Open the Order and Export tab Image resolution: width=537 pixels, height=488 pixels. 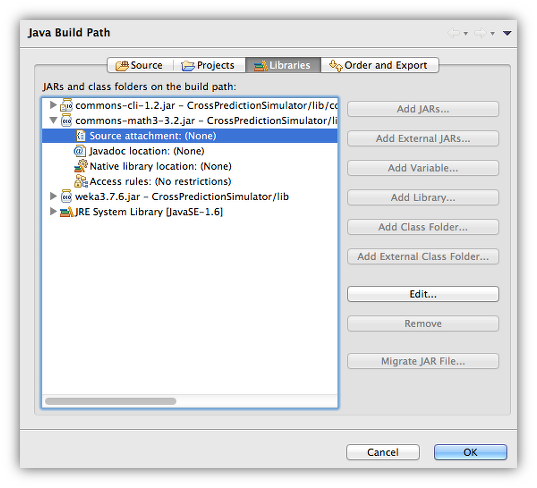[x=379, y=65]
